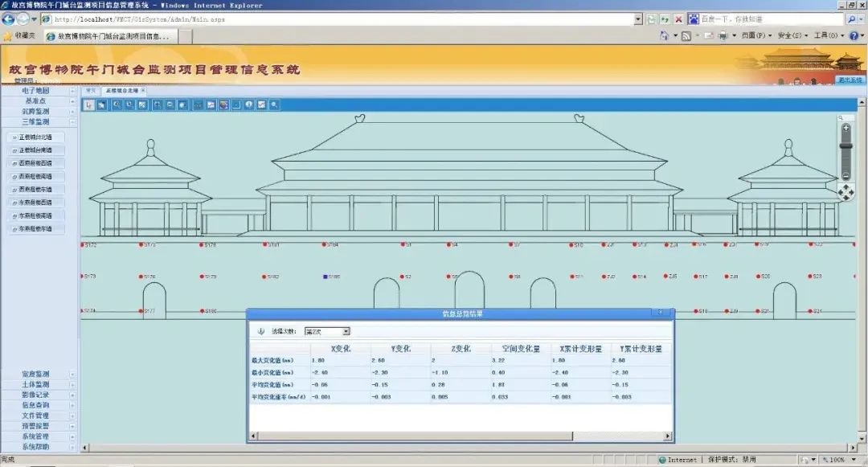868x467 pixels.
Task: Click the map zoom slider handle
Action: pos(845,146)
